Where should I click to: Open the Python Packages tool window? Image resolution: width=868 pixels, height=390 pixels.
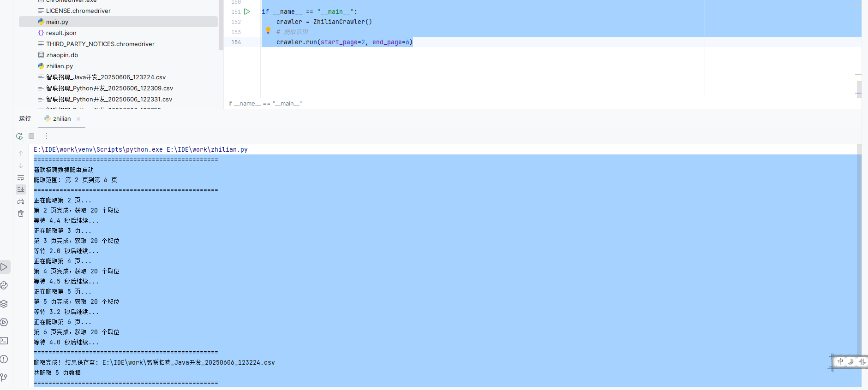(4, 285)
